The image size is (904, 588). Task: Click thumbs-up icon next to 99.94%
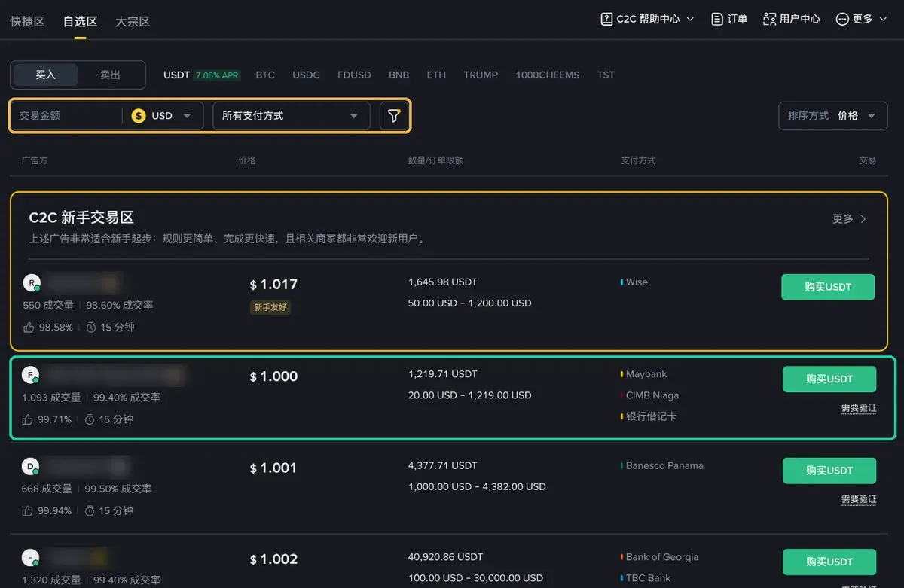pos(28,510)
